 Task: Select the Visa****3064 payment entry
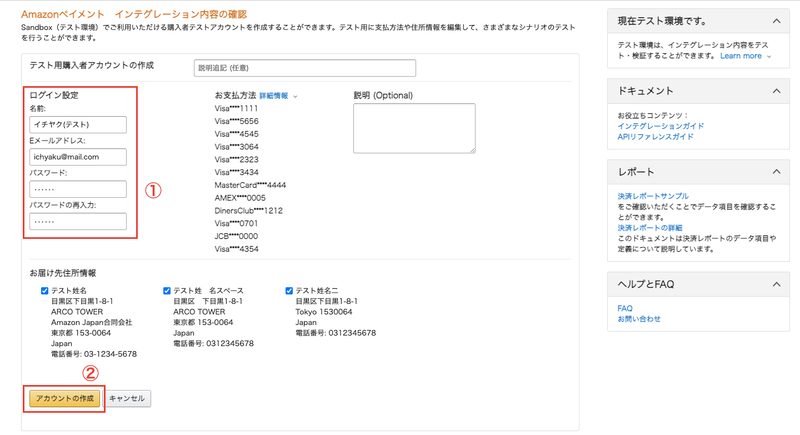[236, 146]
